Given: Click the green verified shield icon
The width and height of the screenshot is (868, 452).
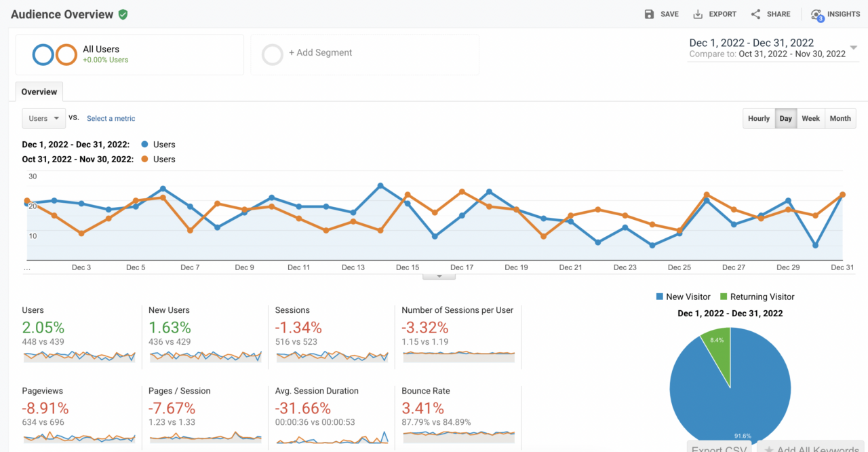Looking at the screenshot, I should pos(123,14).
